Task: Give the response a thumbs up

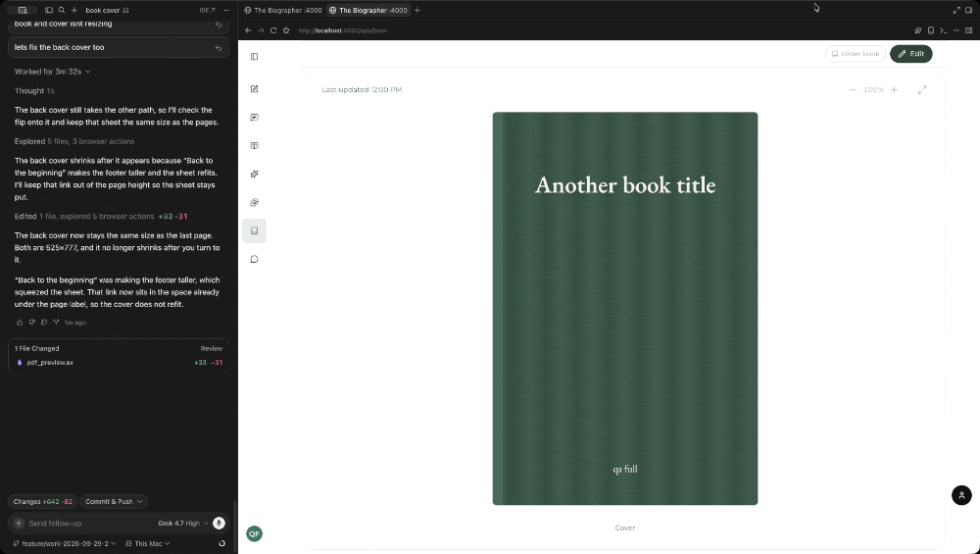Action: tap(20, 323)
